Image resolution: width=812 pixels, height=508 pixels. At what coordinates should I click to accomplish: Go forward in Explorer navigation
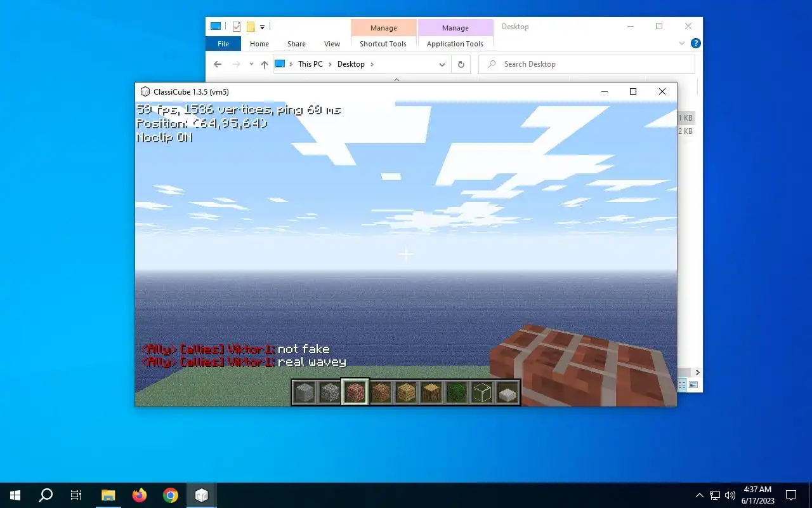click(x=237, y=64)
